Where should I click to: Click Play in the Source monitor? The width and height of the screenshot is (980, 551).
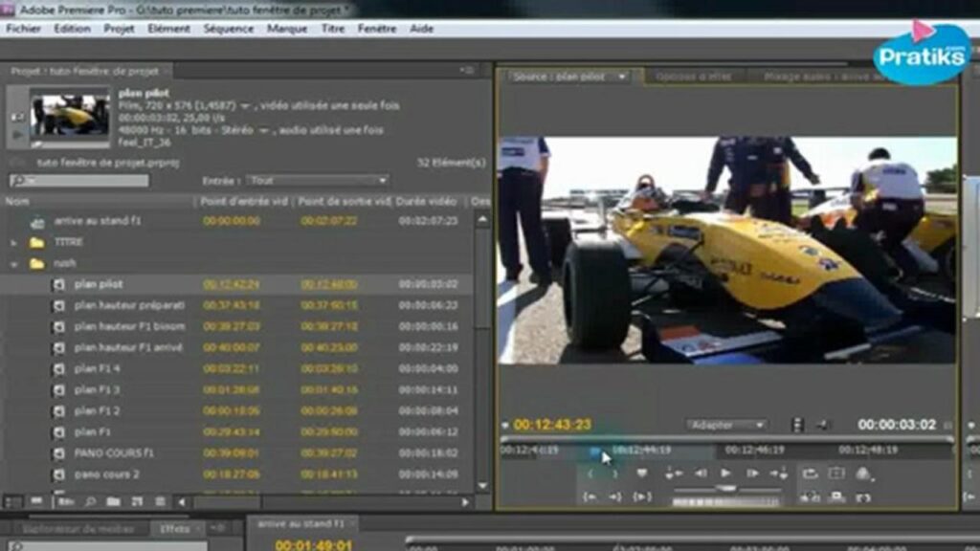[725, 474]
